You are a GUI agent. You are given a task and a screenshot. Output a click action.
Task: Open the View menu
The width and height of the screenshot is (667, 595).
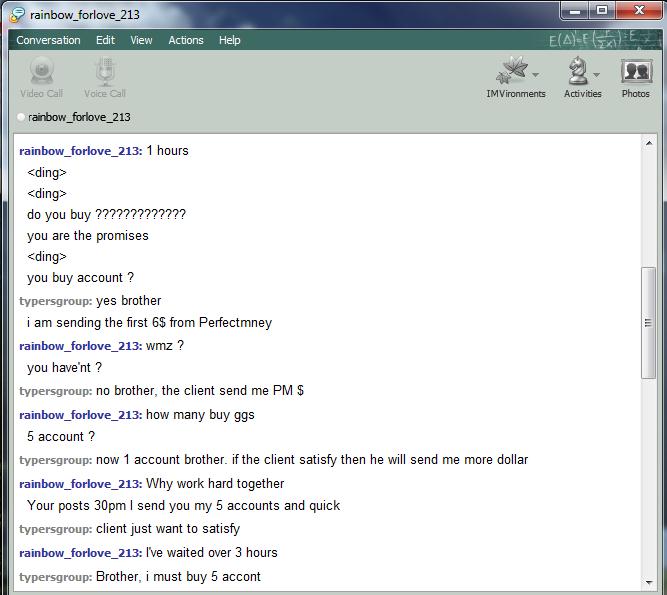141,40
